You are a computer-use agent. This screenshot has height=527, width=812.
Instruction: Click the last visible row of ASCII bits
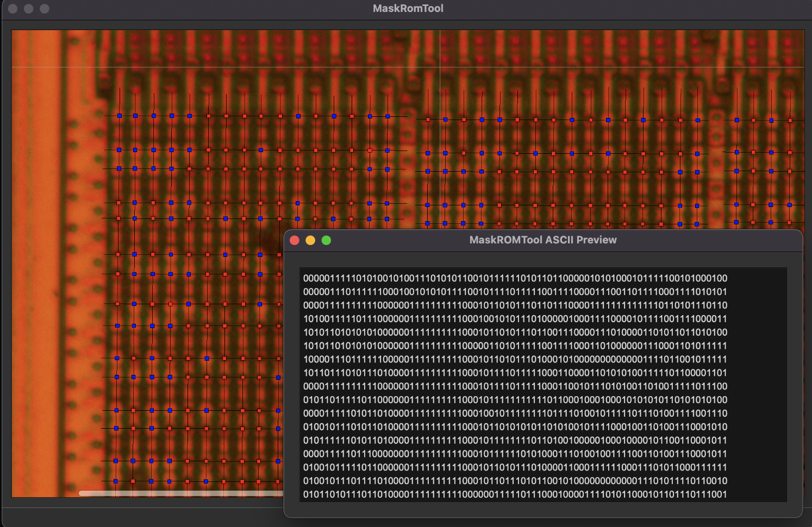point(515,494)
